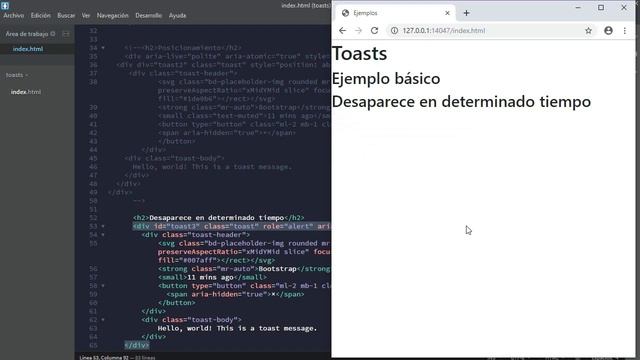This screenshot has height=360, width=640.
Task: Collapse code fold arrow at line 58
Action: click(103, 286)
